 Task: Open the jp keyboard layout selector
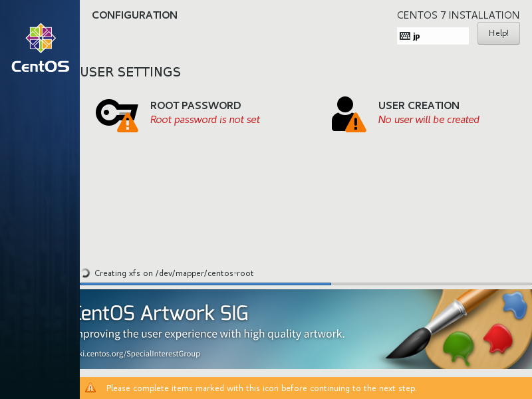click(432, 35)
